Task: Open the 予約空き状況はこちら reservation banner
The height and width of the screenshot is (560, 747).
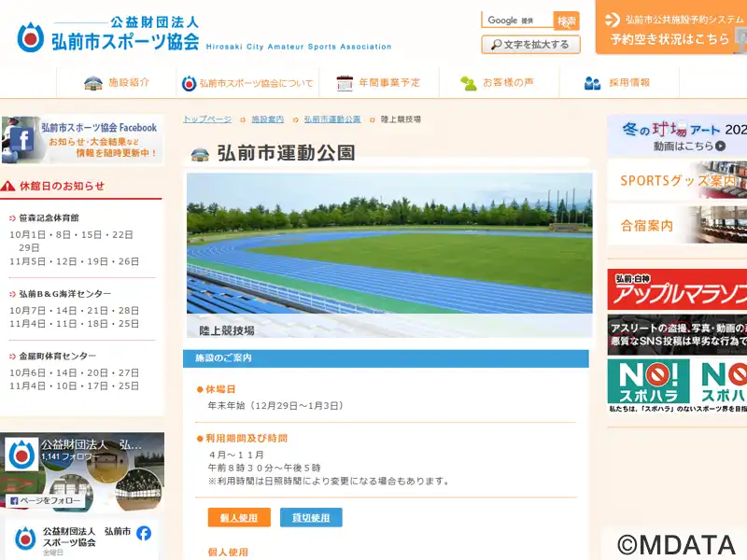Action: coord(670,28)
